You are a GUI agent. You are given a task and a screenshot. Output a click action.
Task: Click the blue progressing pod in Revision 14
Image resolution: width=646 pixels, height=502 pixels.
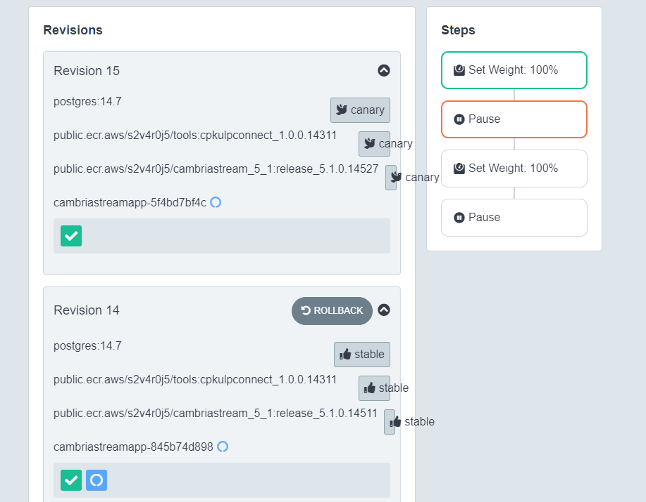pyautogui.click(x=96, y=480)
